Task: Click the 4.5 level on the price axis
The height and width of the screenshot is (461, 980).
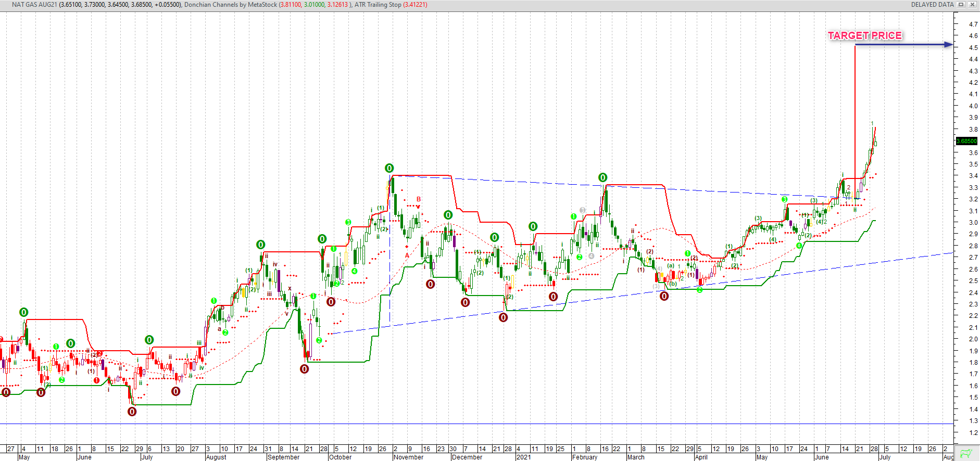Action: [973, 47]
